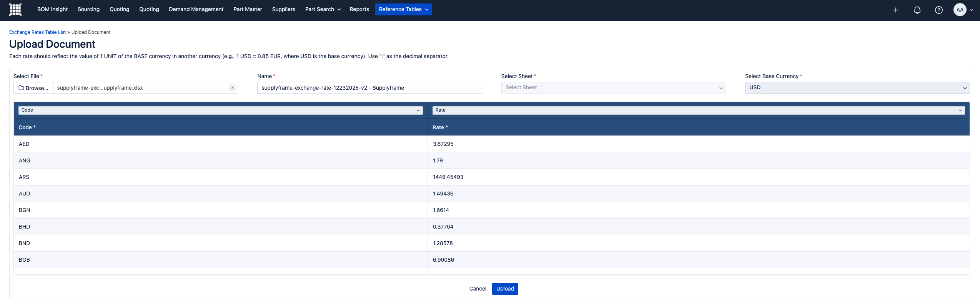This screenshot has width=980, height=304.
Task: Click the Cancel link
Action: coord(478,289)
